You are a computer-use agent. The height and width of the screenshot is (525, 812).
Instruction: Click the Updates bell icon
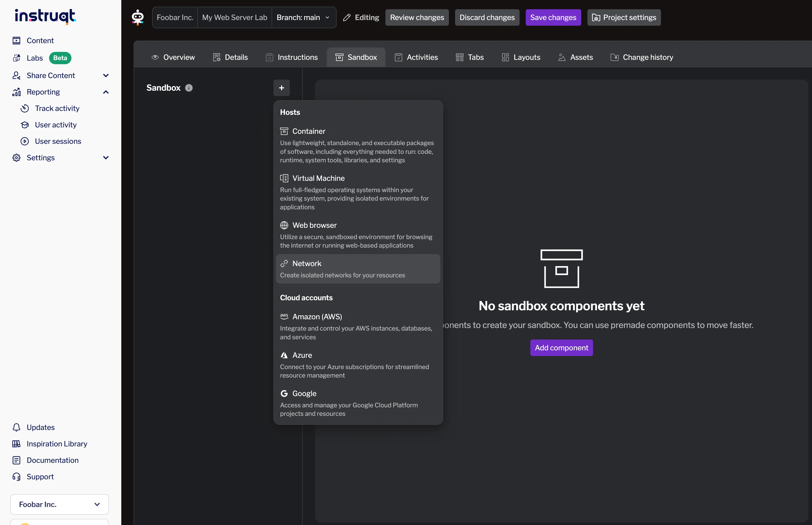[16, 427]
